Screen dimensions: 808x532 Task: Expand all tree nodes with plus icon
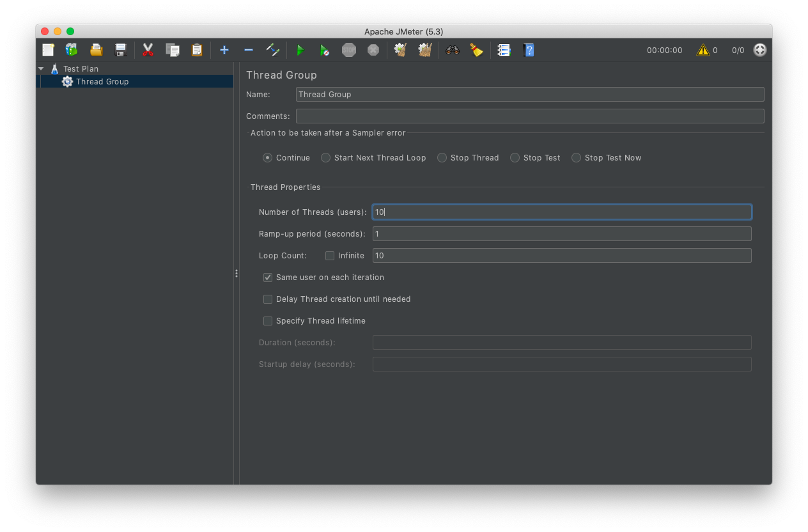224,50
